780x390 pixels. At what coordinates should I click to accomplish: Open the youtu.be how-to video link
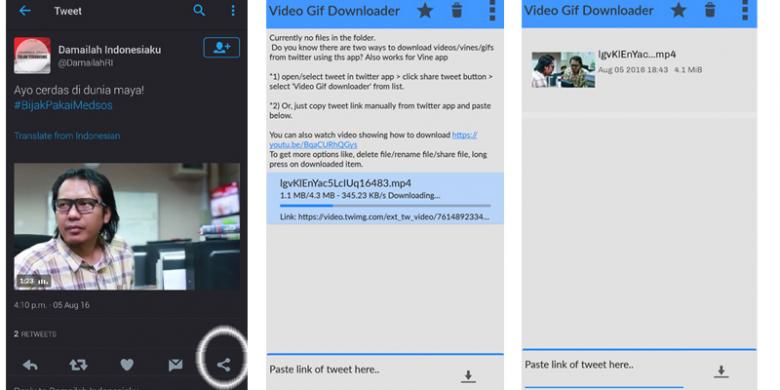(x=373, y=140)
